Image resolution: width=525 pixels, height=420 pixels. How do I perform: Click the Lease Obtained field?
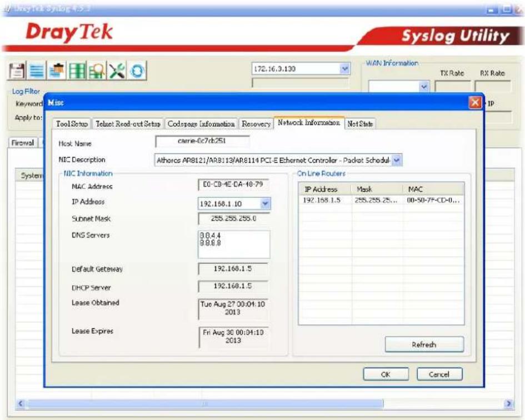[x=233, y=308]
